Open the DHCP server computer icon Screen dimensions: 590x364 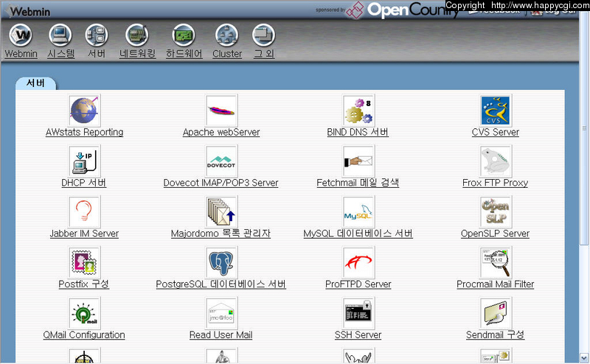click(x=84, y=161)
